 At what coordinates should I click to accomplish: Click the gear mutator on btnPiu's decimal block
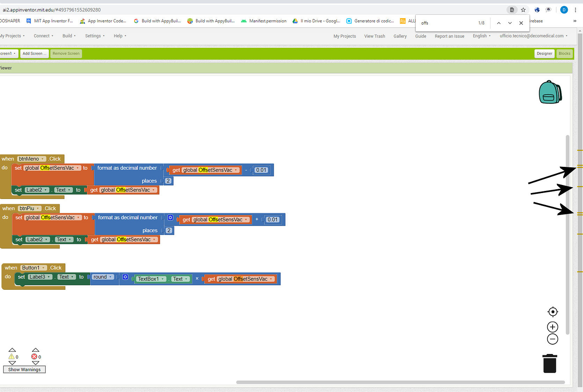click(170, 217)
